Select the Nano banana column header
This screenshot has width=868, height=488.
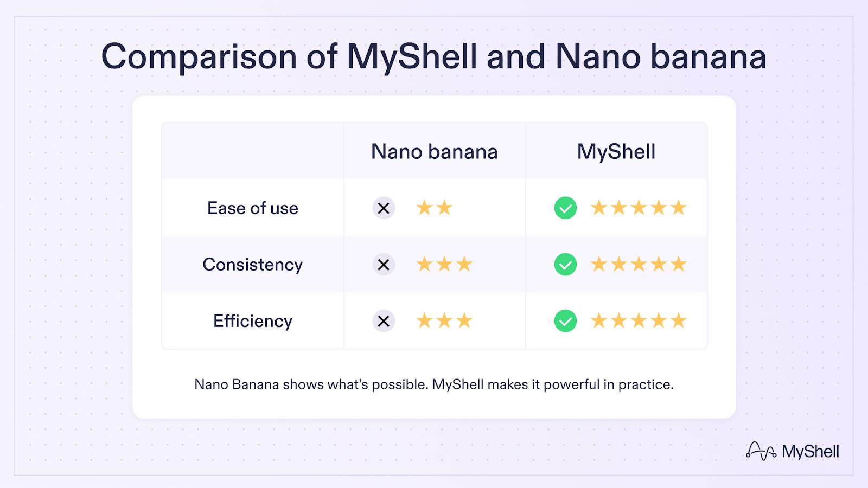434,152
